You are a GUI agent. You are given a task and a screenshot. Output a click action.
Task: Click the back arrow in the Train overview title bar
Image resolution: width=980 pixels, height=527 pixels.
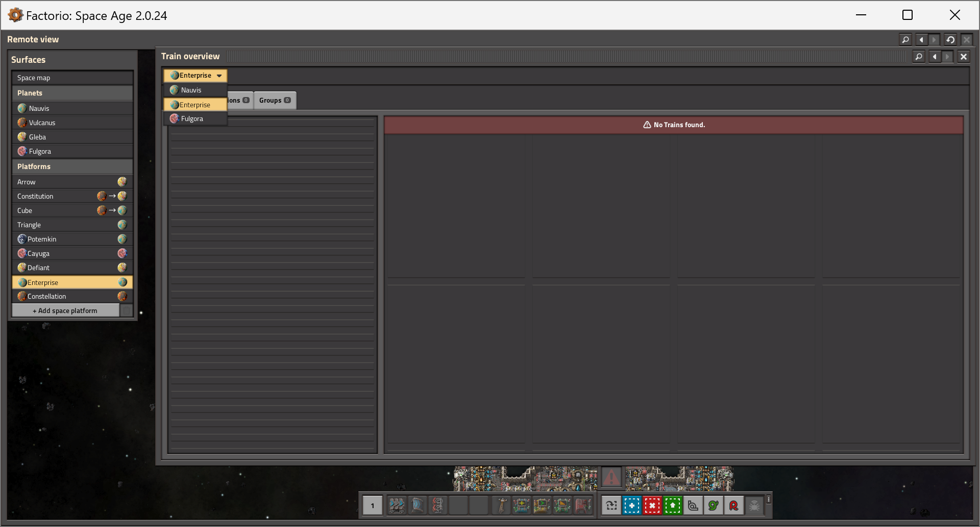tap(935, 57)
